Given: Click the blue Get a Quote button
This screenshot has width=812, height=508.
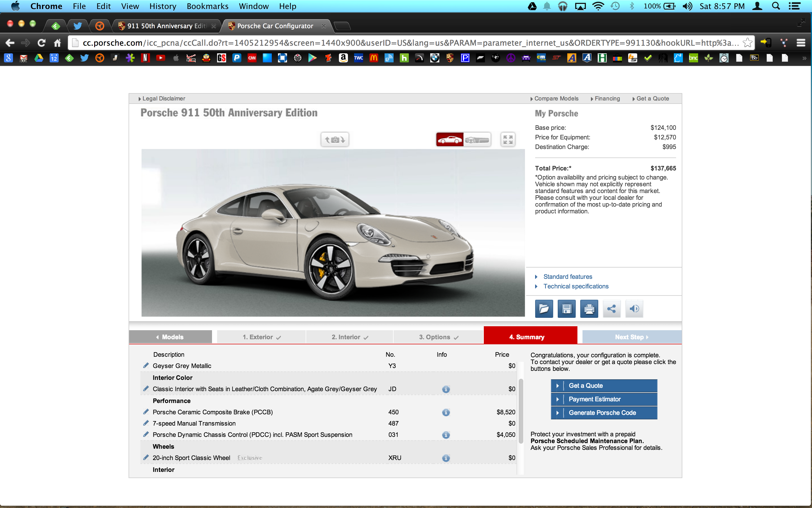Looking at the screenshot, I should [604, 386].
